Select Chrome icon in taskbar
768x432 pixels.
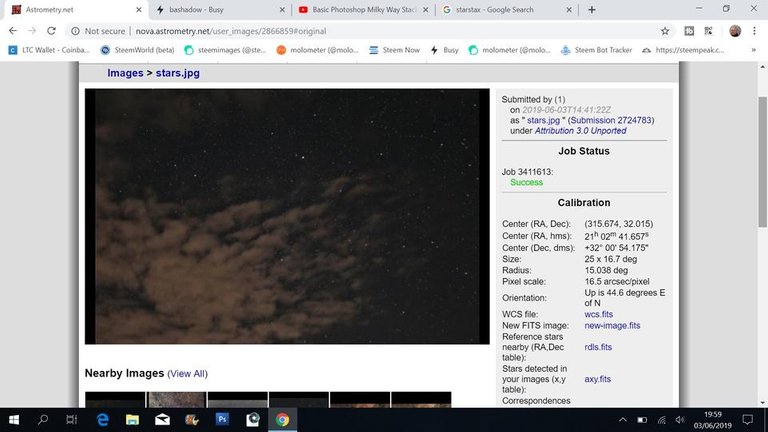pyautogui.click(x=282, y=420)
